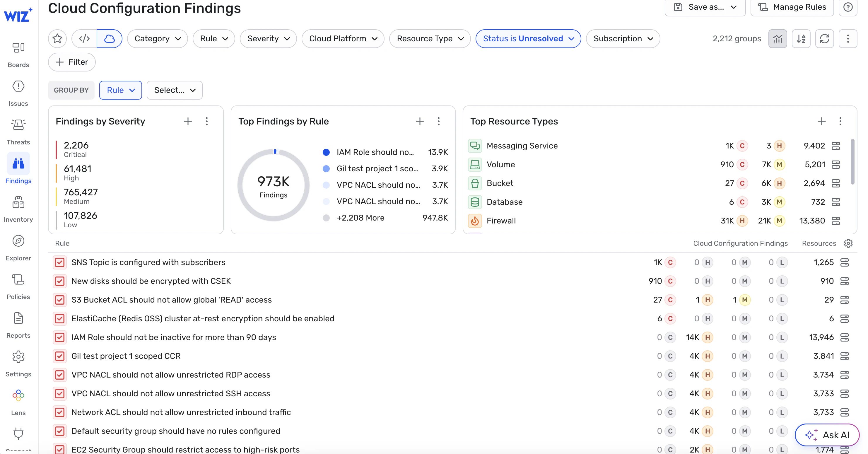
Task: Click the Manage Rules button
Action: (792, 7)
